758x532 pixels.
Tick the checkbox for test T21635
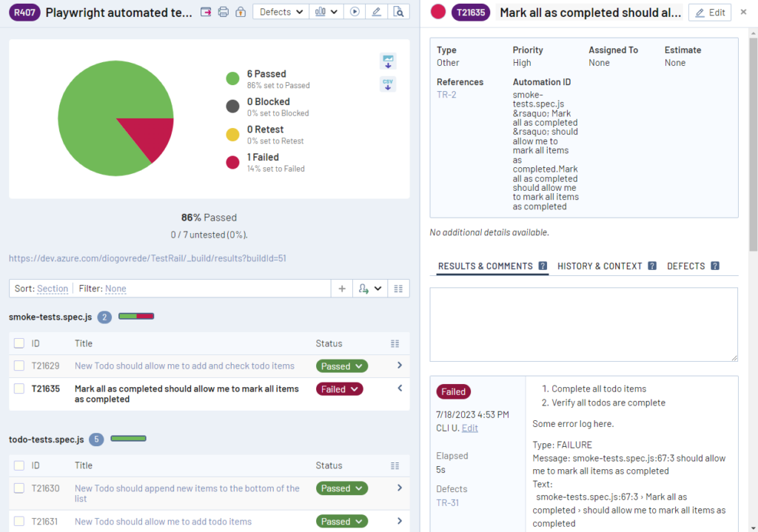(x=19, y=389)
